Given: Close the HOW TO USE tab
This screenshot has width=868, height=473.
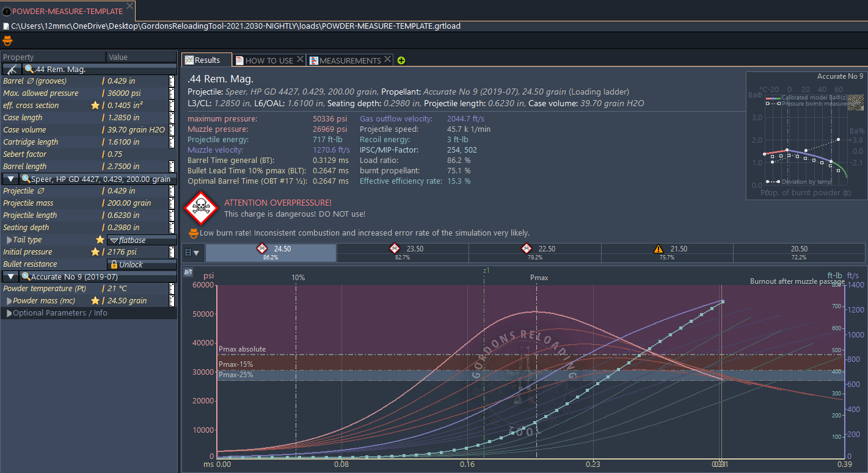Looking at the screenshot, I should pyautogui.click(x=300, y=60).
